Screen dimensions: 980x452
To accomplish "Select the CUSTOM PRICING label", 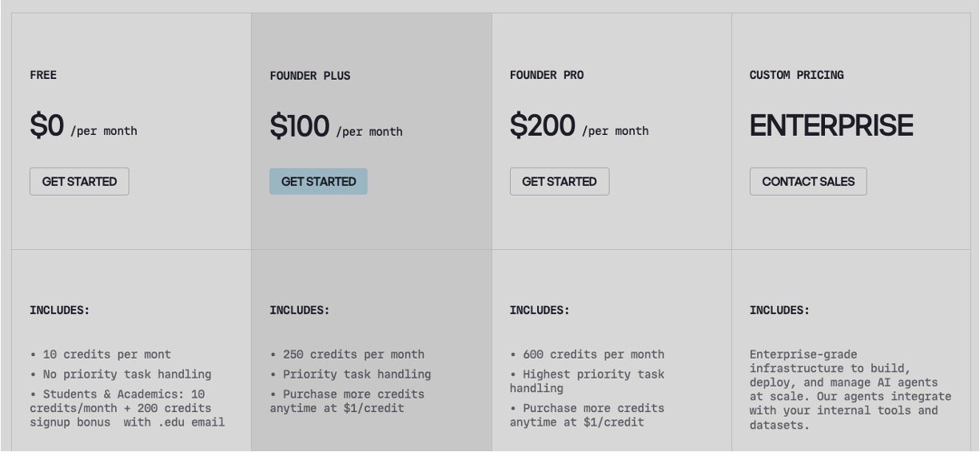I will (796, 75).
